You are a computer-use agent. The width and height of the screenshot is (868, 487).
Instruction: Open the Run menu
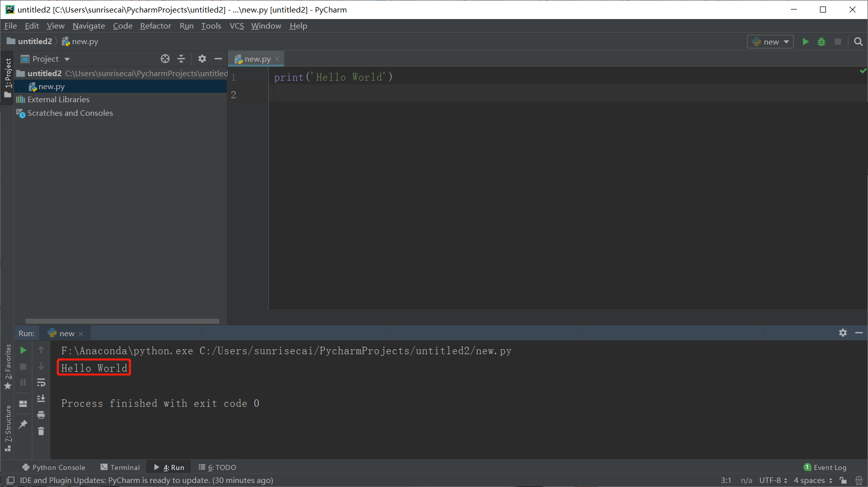coord(187,26)
